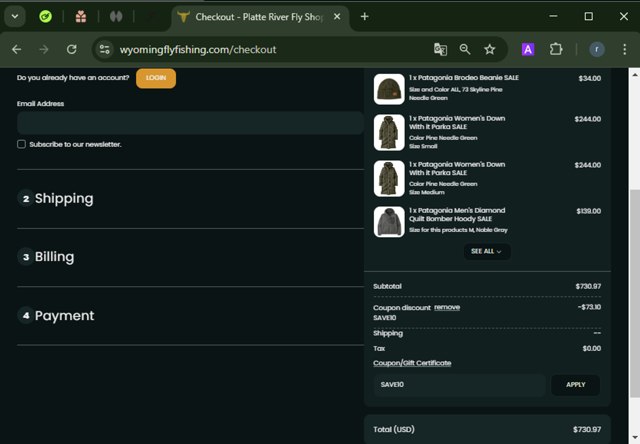This screenshot has width=640, height=444.
Task: Click the Men's Diamond Quilt Bomber Hoody title
Action: [x=457, y=215]
